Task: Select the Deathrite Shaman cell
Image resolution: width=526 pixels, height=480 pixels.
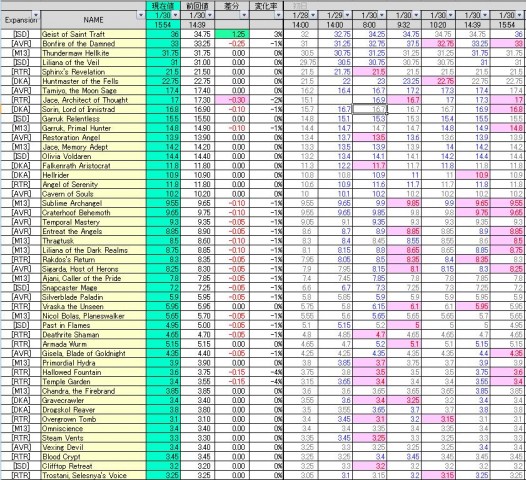Action: 93,334
